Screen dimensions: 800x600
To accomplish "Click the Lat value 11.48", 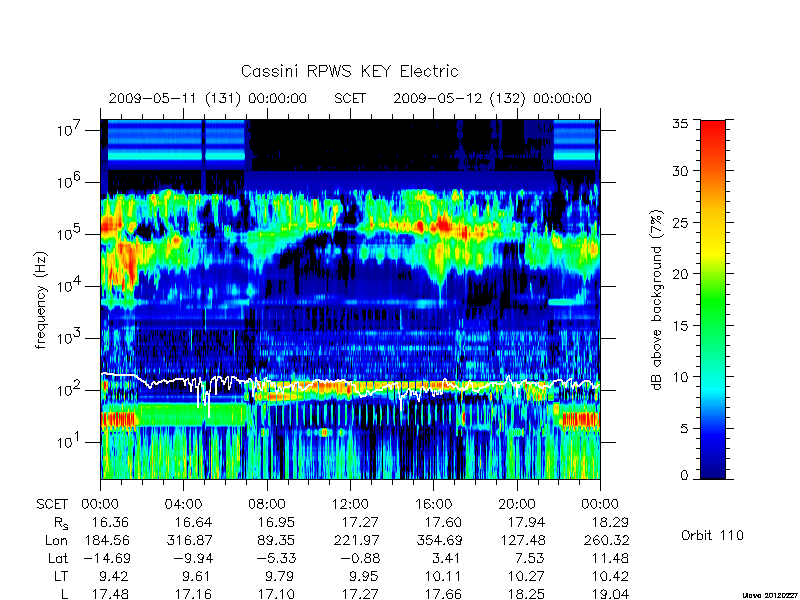I will pos(610,558).
